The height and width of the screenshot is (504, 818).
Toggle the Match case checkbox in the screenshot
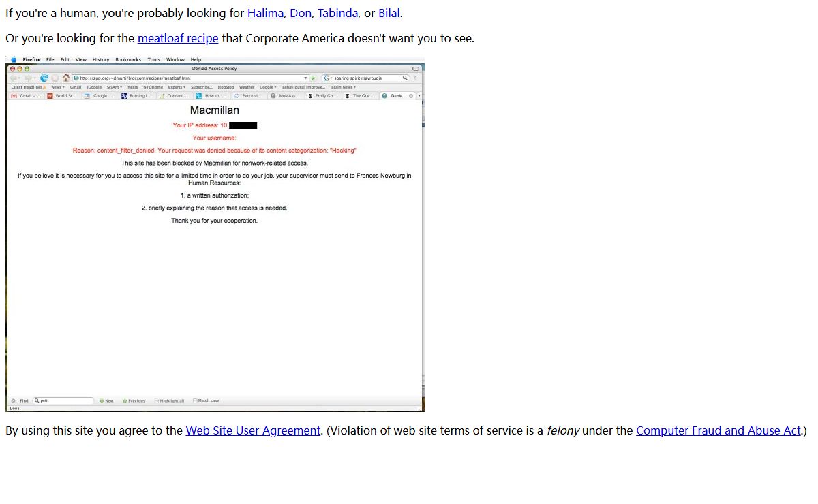click(206, 400)
